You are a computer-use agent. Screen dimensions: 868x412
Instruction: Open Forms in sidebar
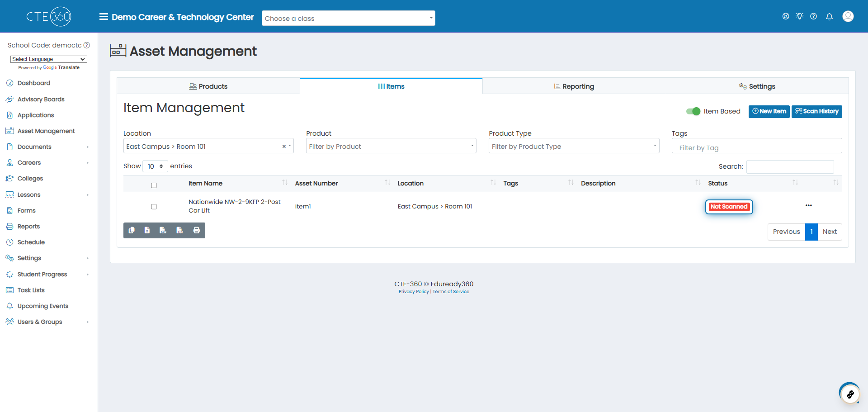coord(26,211)
